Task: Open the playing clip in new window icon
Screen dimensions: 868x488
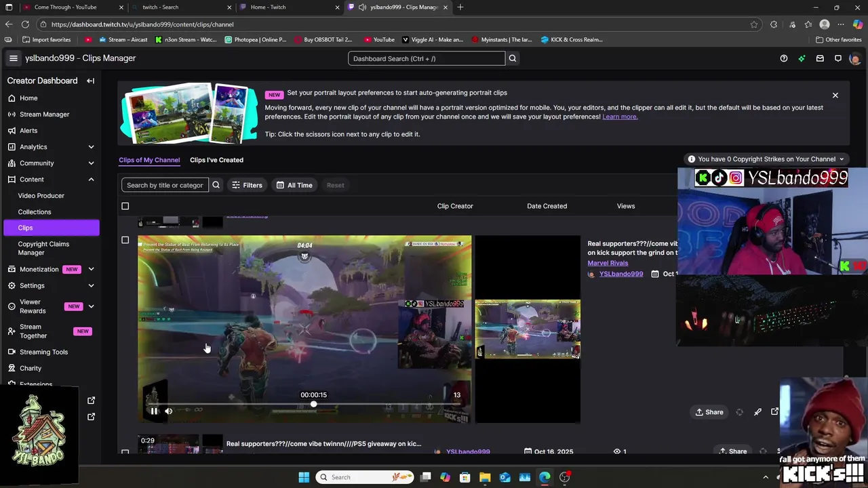Action: click(774, 411)
